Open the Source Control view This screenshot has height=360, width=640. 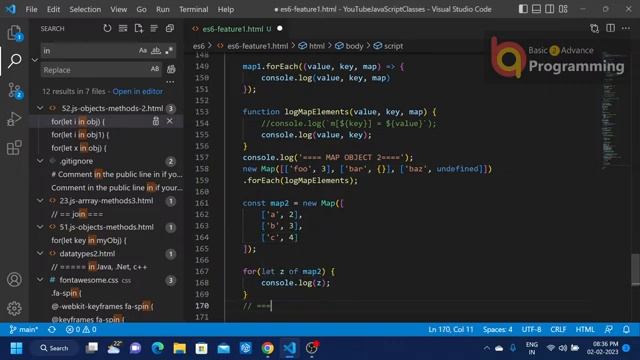(x=14, y=90)
